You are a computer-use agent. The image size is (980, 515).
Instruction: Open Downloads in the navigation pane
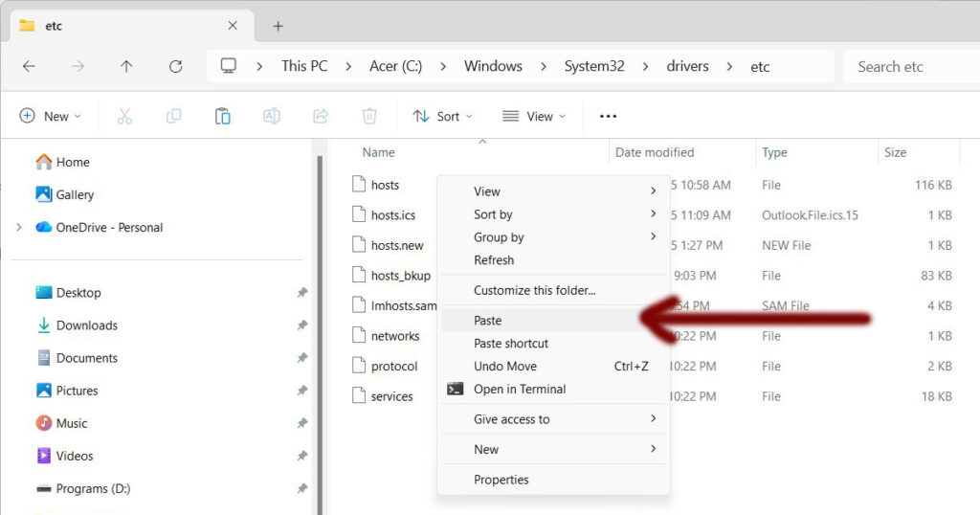86,325
